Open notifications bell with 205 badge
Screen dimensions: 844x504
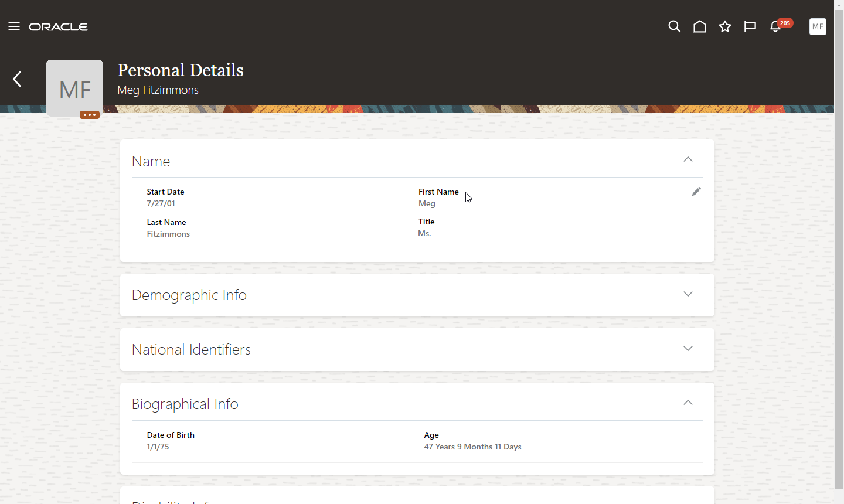[776, 26]
